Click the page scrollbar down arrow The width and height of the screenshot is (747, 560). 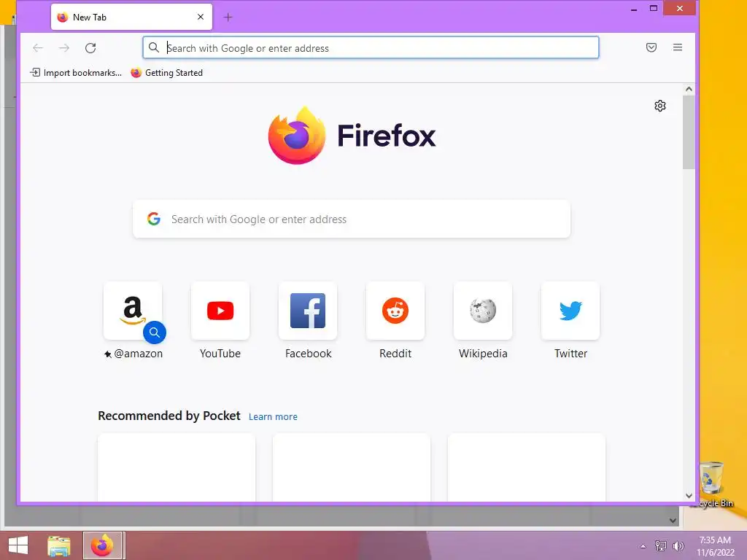pos(689,496)
